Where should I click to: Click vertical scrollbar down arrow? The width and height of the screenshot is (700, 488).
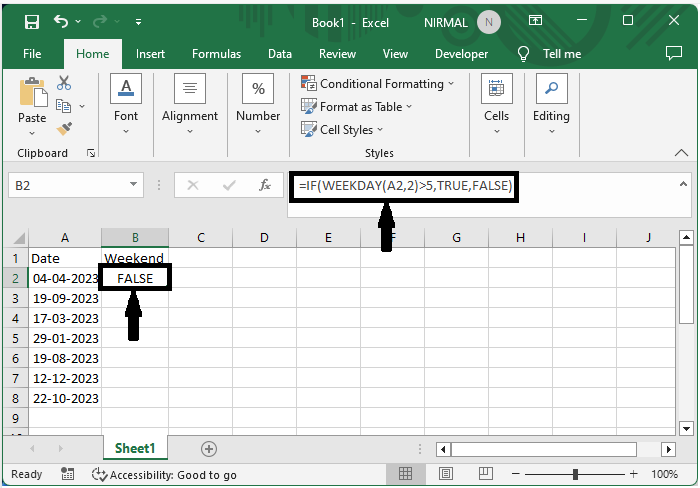(686, 429)
